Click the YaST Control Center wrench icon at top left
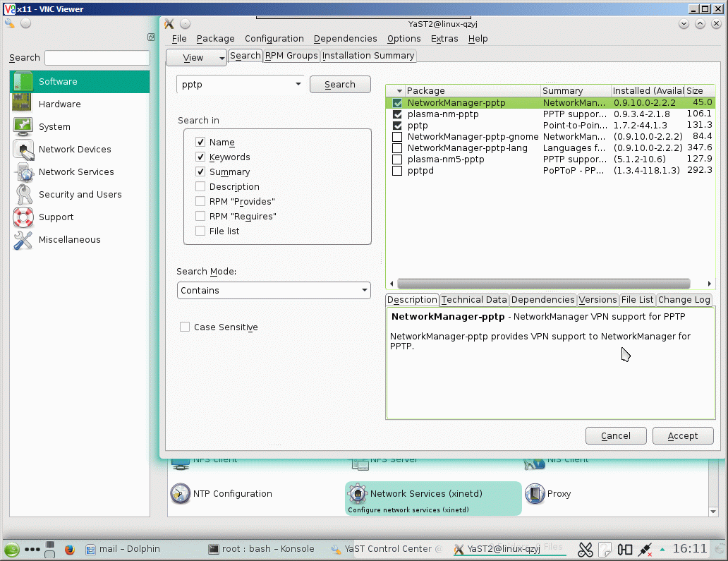The image size is (728, 561). (x=10, y=23)
